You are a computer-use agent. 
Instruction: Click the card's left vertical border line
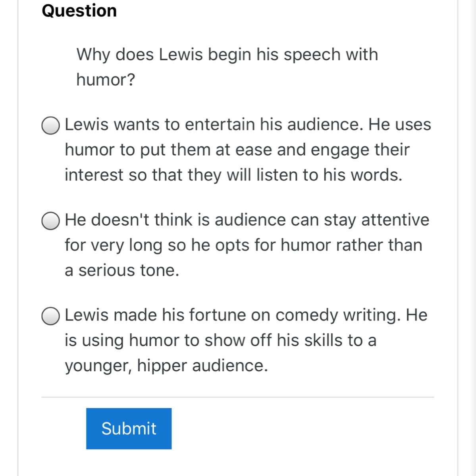[18, 238]
